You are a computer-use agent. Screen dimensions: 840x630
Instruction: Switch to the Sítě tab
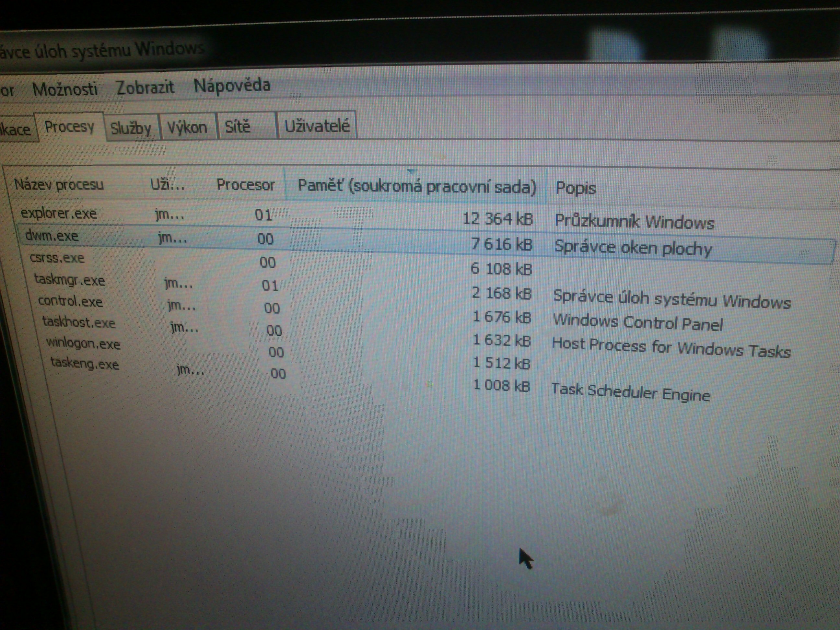238,126
